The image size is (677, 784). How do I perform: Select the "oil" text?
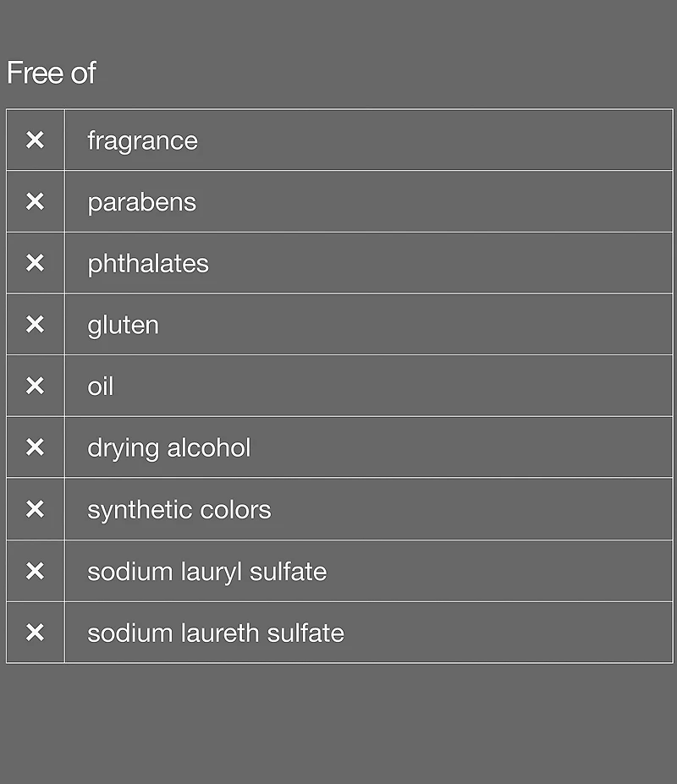(100, 387)
